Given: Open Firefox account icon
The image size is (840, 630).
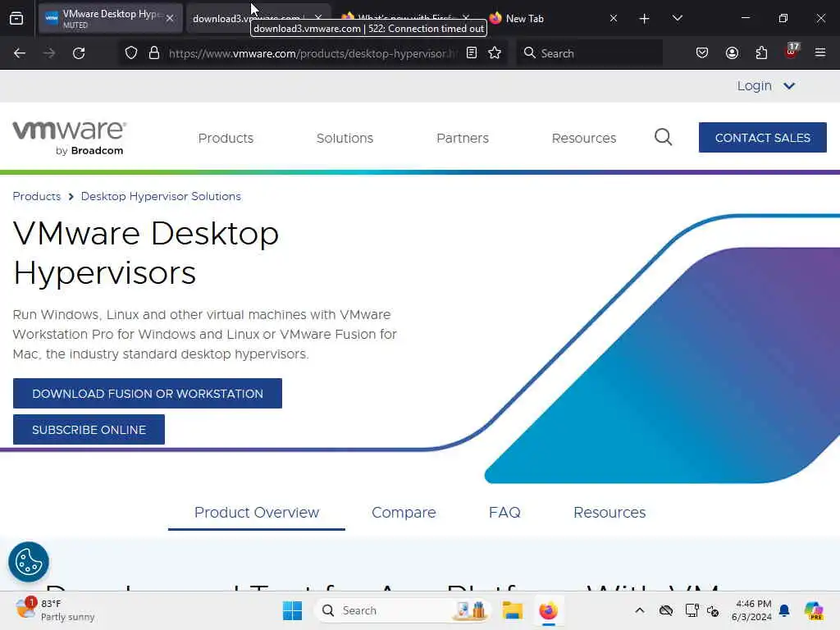Looking at the screenshot, I should pos(732,53).
